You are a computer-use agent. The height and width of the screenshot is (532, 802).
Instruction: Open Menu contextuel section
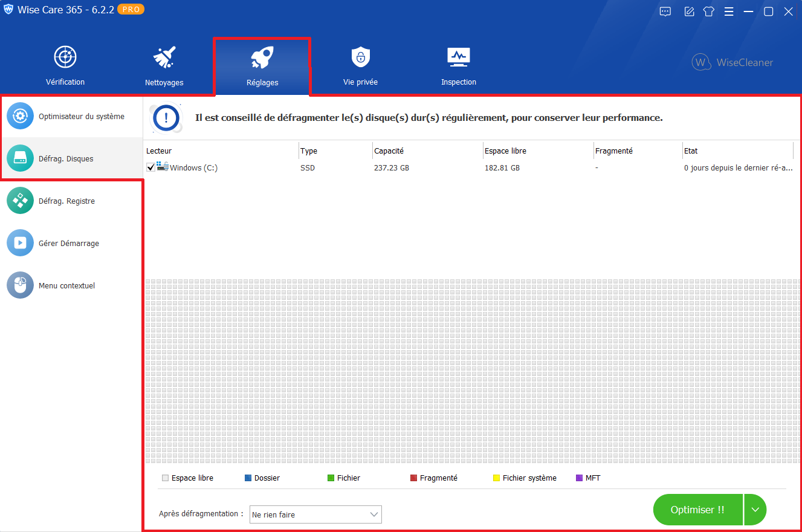(71, 285)
